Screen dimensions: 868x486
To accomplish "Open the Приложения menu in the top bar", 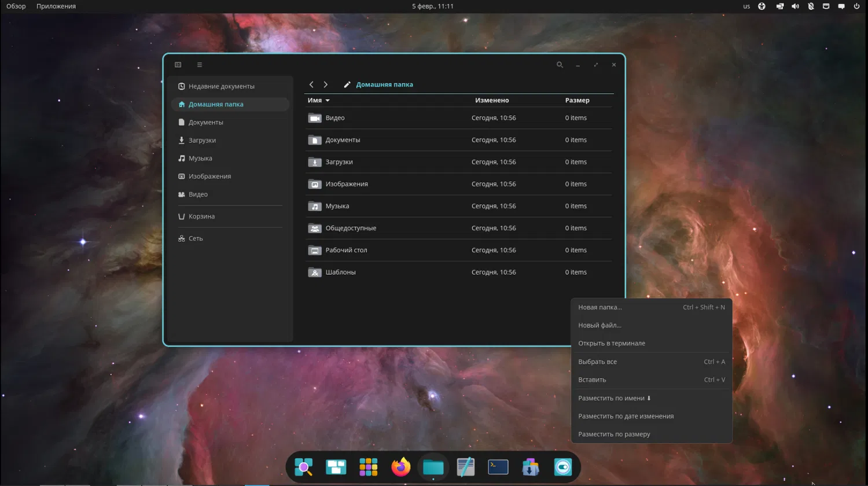I will 56,6.
